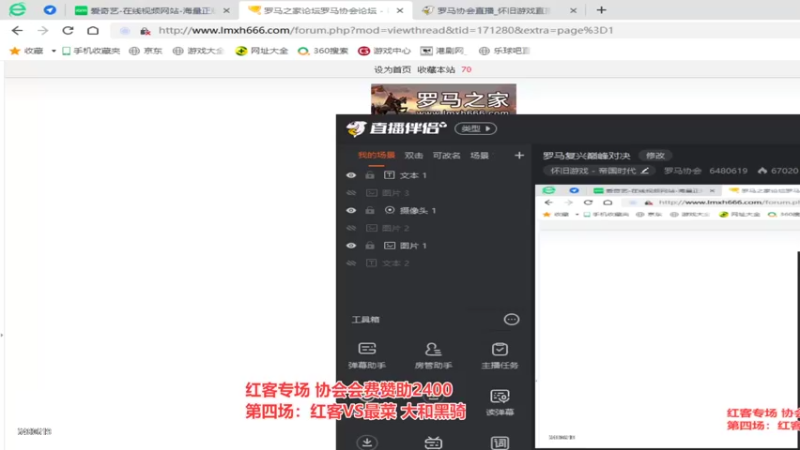Screen dimensions: 800x450
Task: Reload the current forum page
Action: point(68,31)
